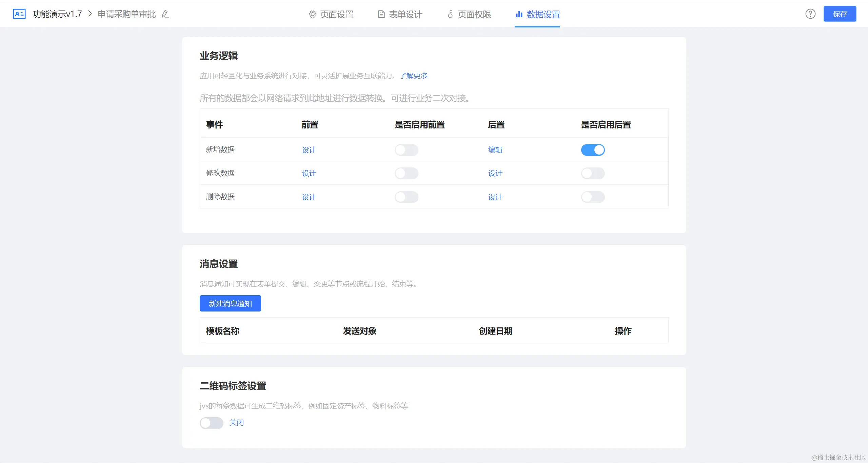The height and width of the screenshot is (463, 868).
Task: Enable 前置 toggle for 修改数据
Action: 406,174
